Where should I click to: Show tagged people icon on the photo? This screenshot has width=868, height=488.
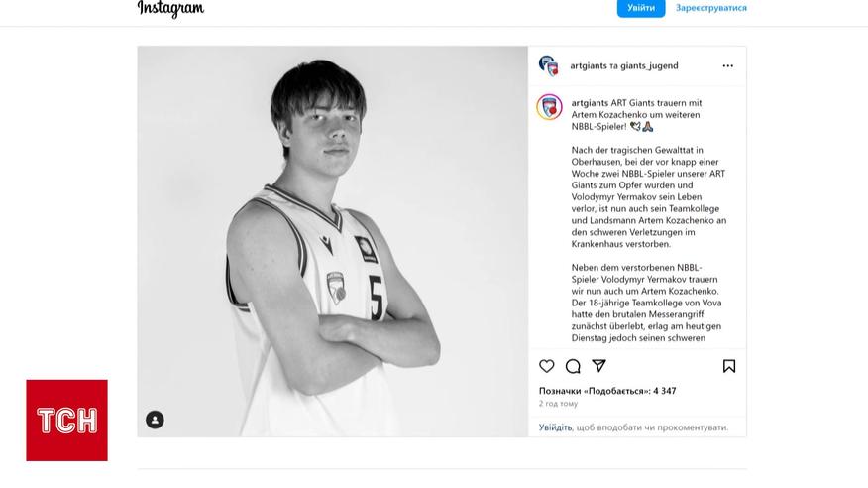click(x=155, y=420)
